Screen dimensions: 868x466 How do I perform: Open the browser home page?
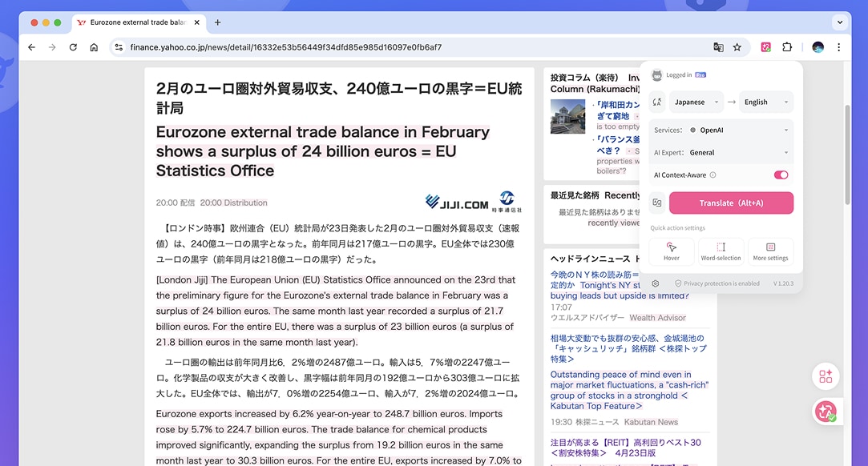[94, 47]
